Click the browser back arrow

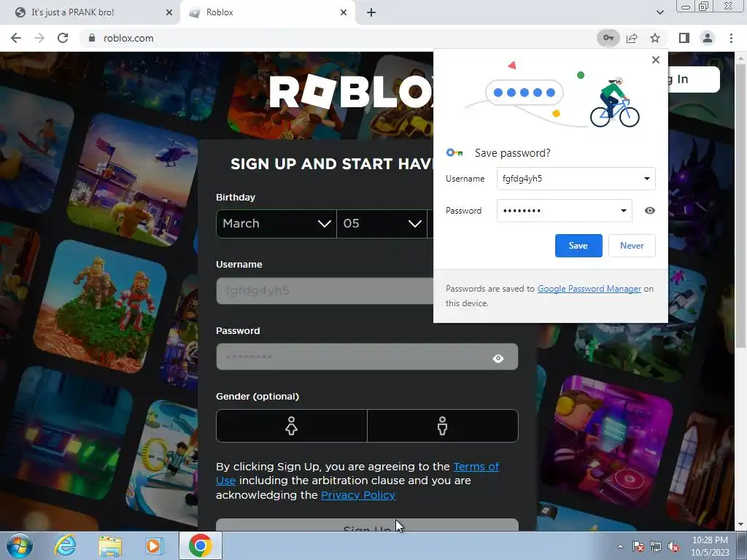pos(16,38)
